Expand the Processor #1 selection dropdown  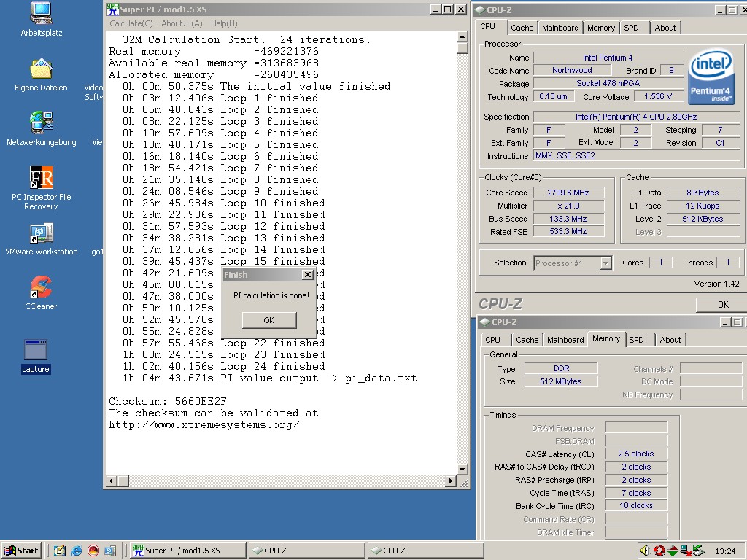pyautogui.click(x=605, y=263)
